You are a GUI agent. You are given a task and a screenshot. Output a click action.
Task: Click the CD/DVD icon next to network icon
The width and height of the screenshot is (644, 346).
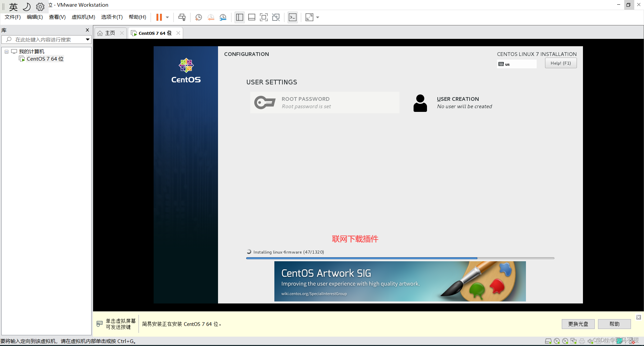pyautogui.click(x=565, y=341)
